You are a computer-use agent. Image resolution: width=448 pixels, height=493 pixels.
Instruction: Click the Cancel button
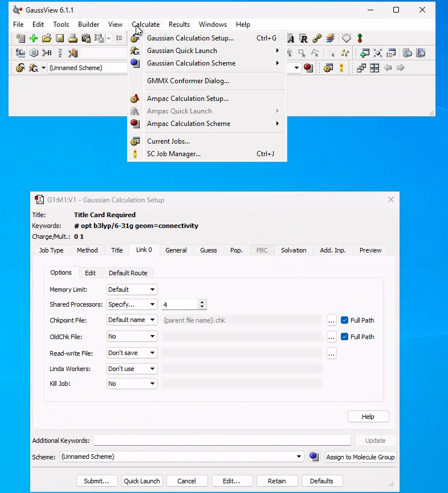pos(187,481)
